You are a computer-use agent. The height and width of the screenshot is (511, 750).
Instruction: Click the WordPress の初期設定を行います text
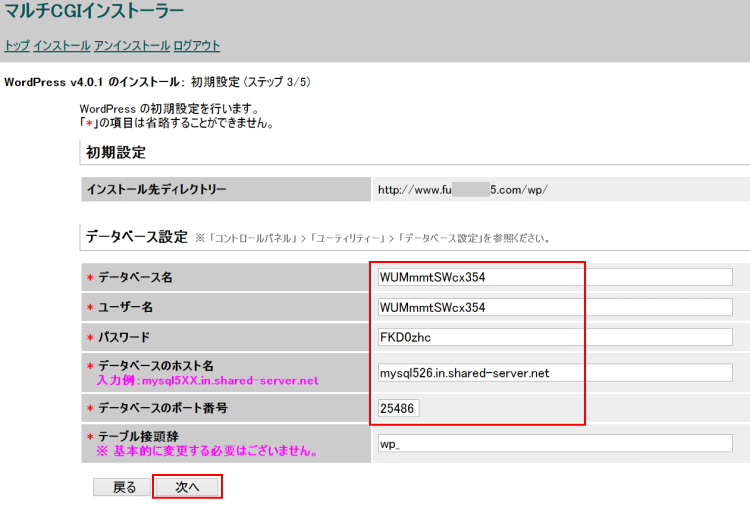tap(169, 109)
